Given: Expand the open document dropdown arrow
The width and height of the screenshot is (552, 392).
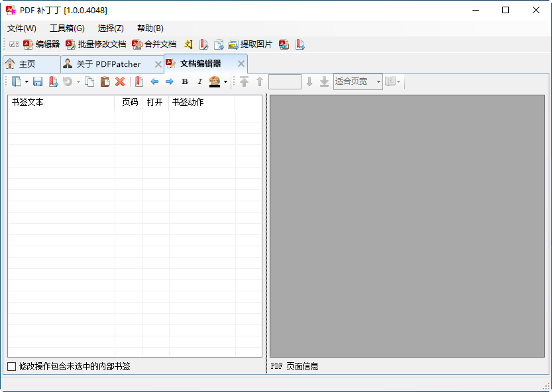Looking at the screenshot, I should click(27, 81).
